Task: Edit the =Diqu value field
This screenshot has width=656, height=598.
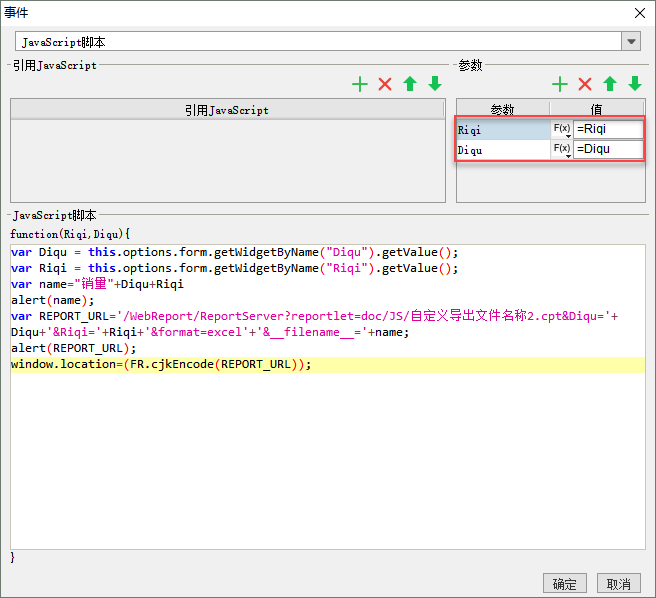Action: tap(608, 149)
